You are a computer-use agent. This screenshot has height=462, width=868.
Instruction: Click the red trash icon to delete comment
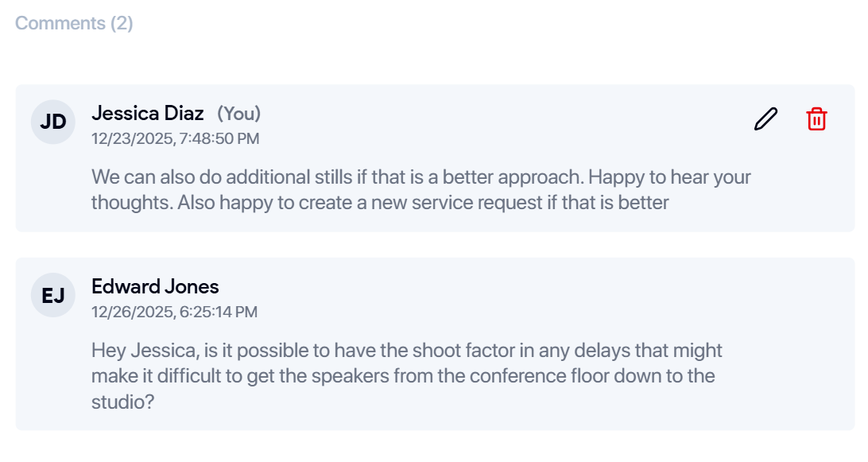(x=817, y=118)
